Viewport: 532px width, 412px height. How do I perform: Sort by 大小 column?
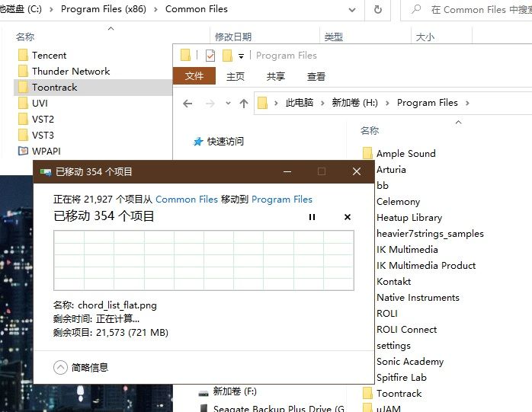pos(425,37)
